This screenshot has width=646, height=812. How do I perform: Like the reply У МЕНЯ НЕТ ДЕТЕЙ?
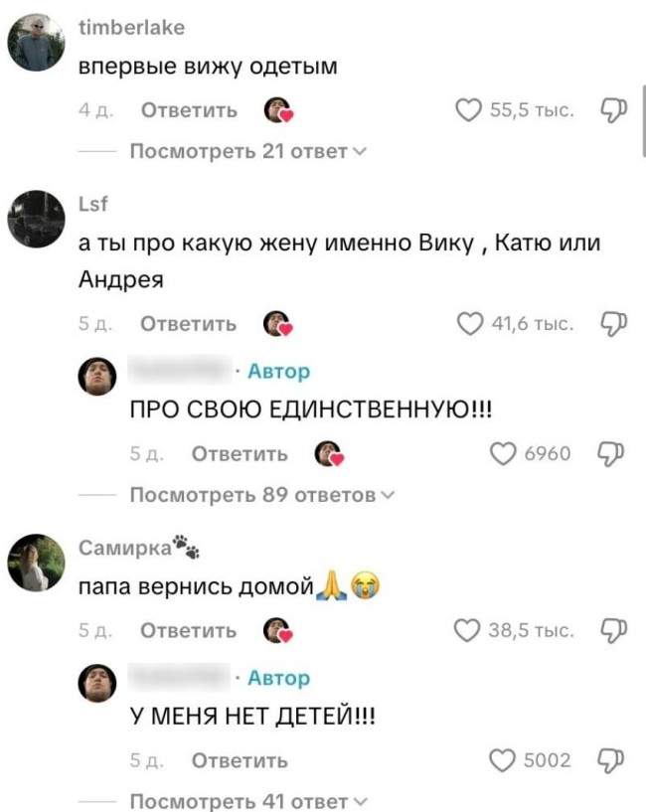pyautogui.click(x=502, y=760)
